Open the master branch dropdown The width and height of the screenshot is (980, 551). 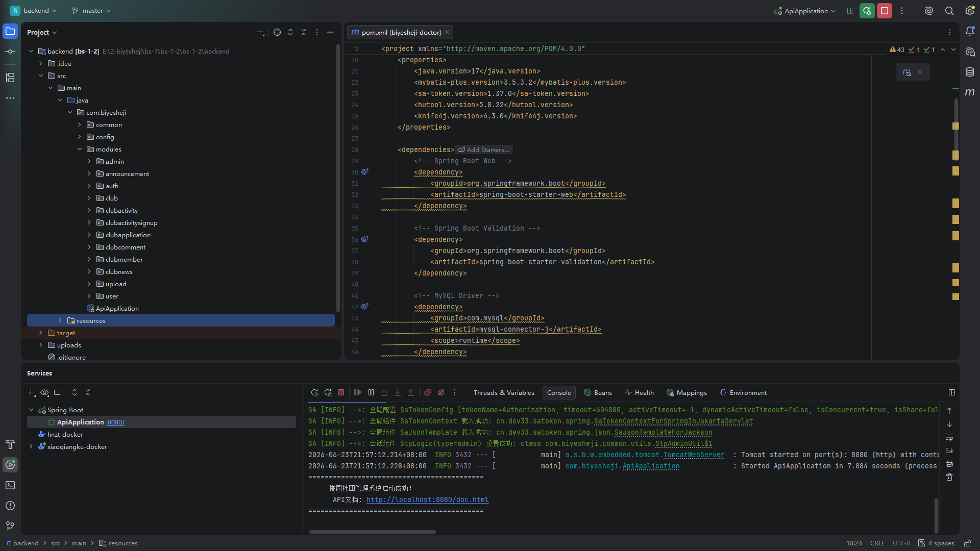pyautogui.click(x=91, y=11)
